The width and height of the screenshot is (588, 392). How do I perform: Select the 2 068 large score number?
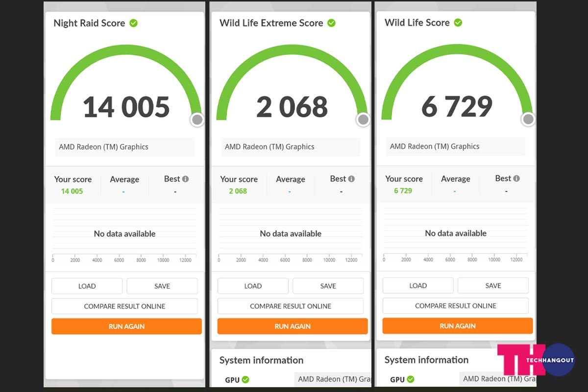click(292, 107)
